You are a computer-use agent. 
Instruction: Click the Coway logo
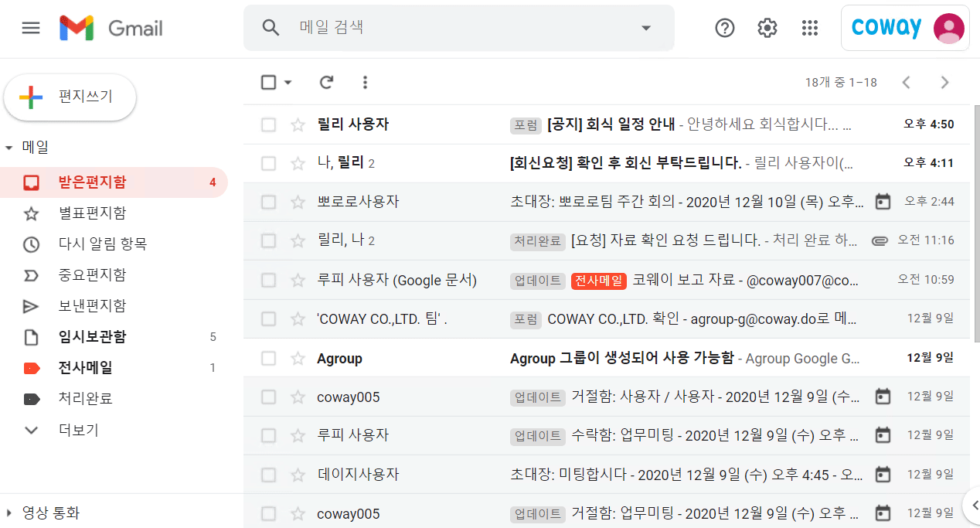tap(886, 28)
